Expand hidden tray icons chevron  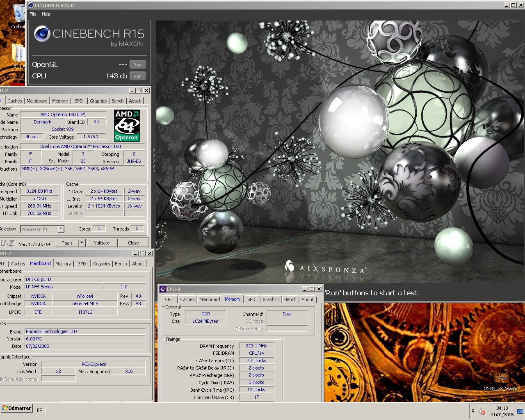click(473, 411)
